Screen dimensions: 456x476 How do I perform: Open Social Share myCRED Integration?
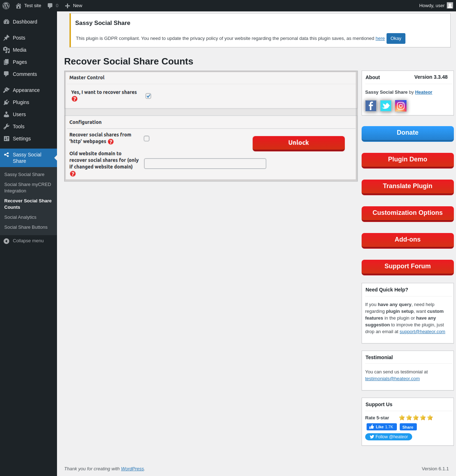click(28, 188)
